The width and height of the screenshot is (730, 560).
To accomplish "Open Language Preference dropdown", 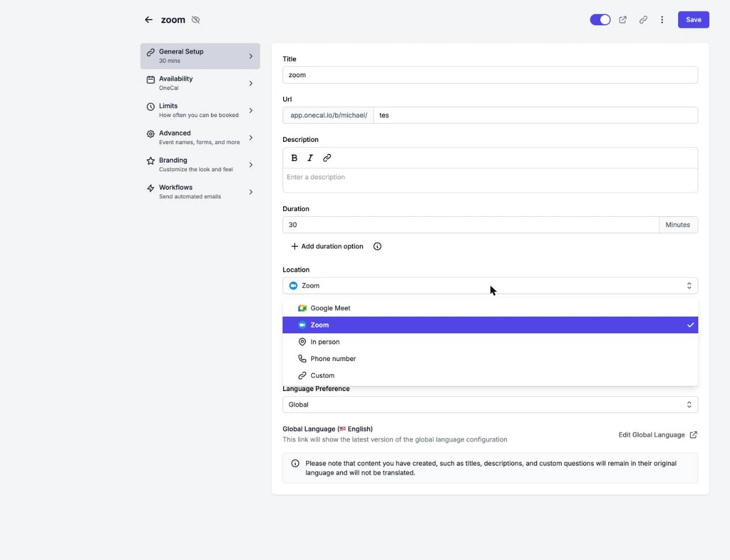I will tap(490, 404).
